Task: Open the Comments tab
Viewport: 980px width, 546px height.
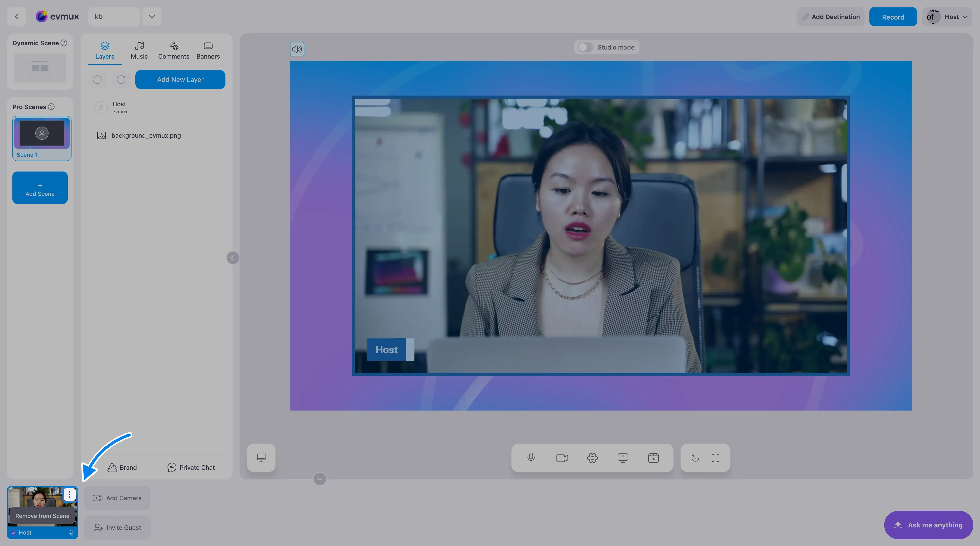Action: [174, 51]
